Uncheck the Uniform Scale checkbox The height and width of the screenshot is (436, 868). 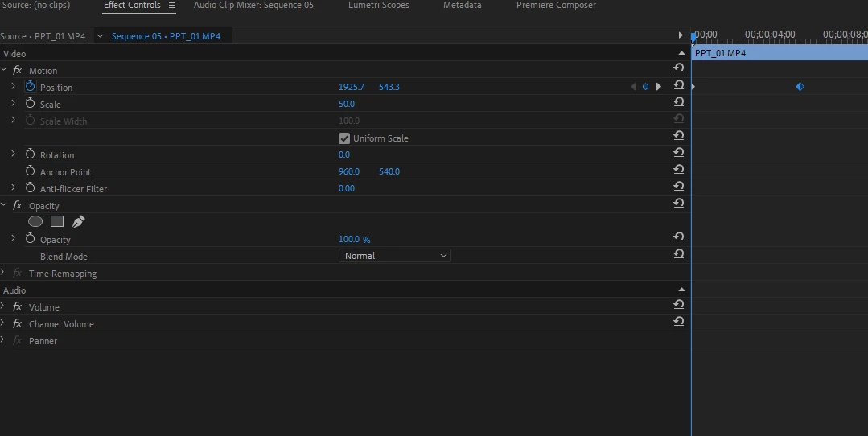point(344,138)
